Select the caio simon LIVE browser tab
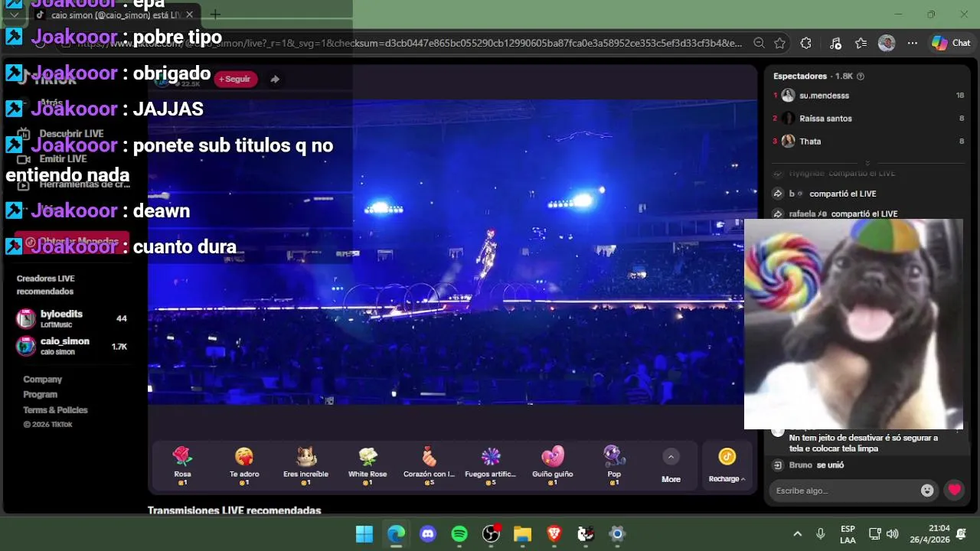This screenshot has height=551, width=980. (x=115, y=15)
